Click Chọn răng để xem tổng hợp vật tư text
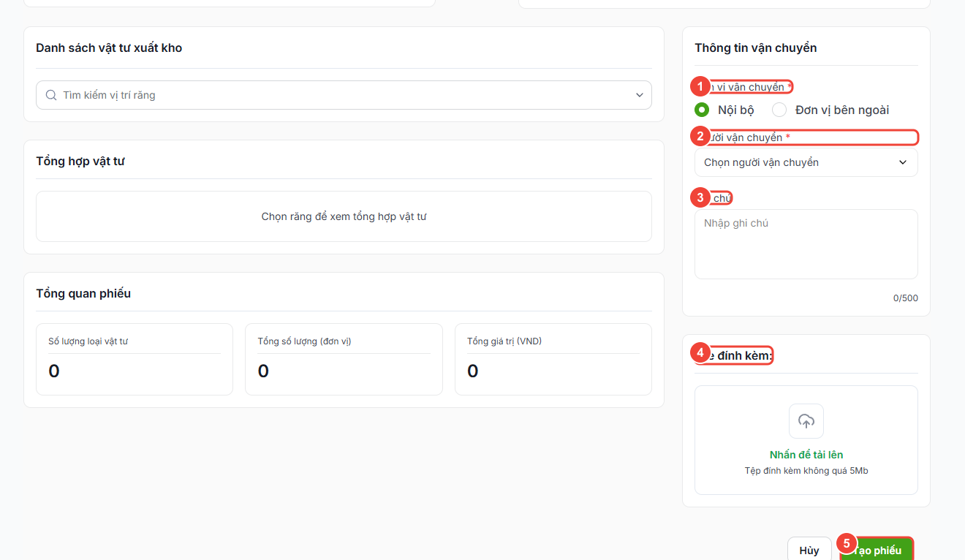965x560 pixels. (344, 216)
